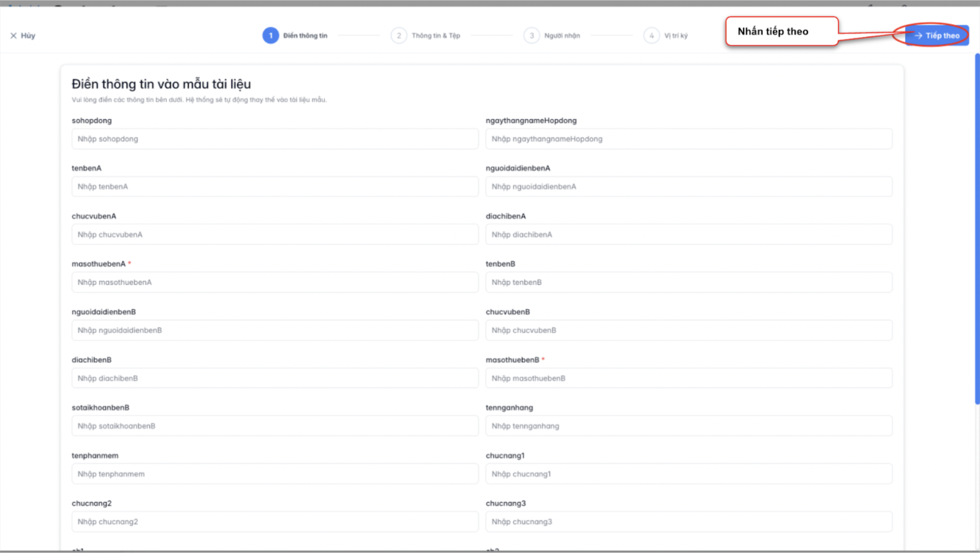Open the Thông tin & Tệp step
980x553 pixels.
tap(435, 35)
